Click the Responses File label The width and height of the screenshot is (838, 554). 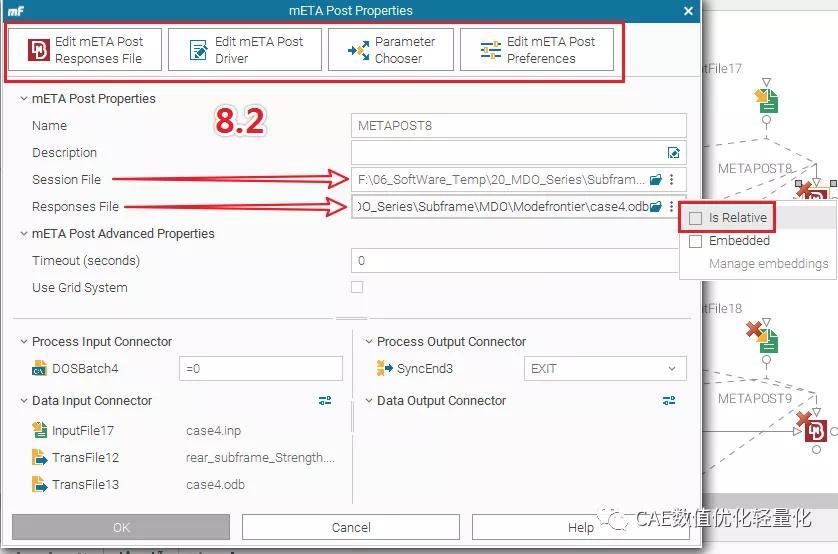pos(75,207)
